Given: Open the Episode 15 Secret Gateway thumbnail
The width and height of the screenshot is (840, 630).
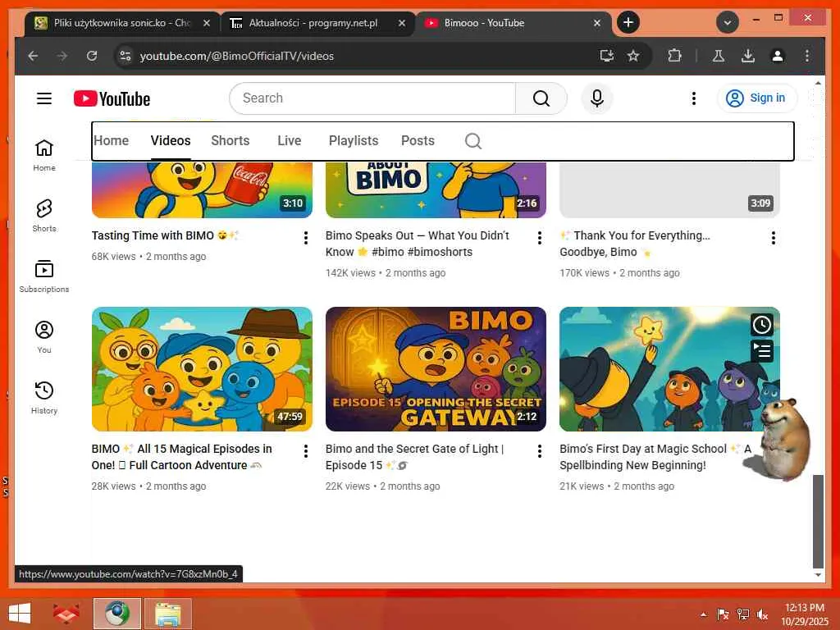Looking at the screenshot, I should (x=436, y=369).
